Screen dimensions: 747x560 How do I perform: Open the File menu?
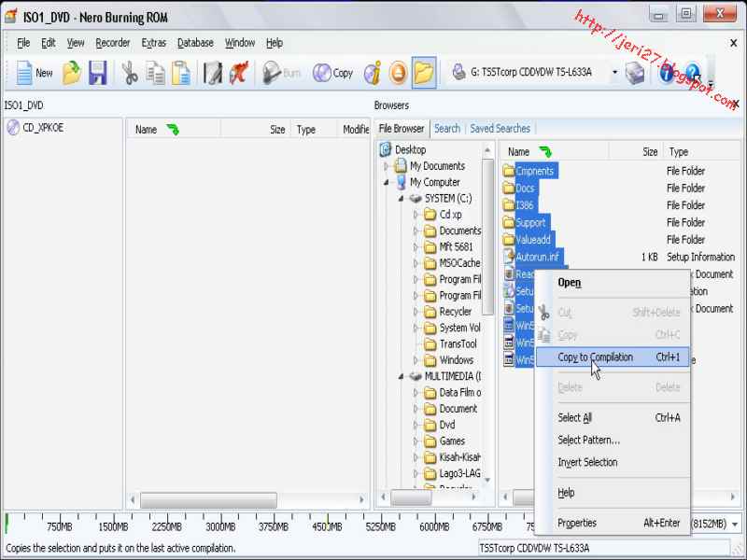23,43
